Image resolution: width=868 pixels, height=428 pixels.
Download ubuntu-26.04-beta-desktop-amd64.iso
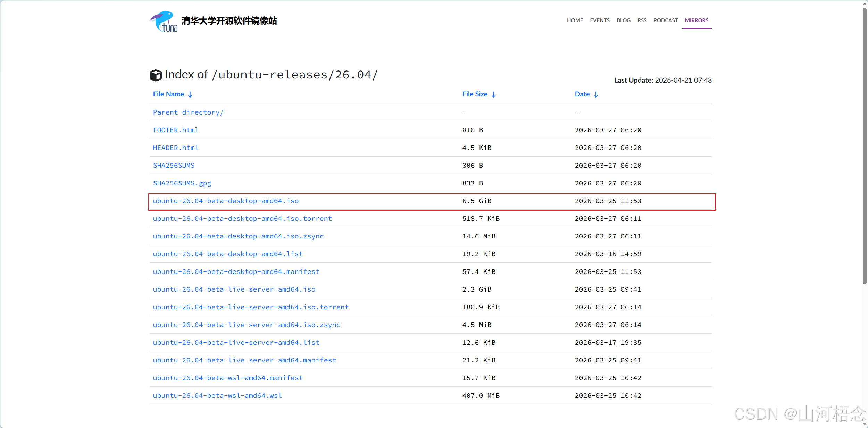(226, 201)
